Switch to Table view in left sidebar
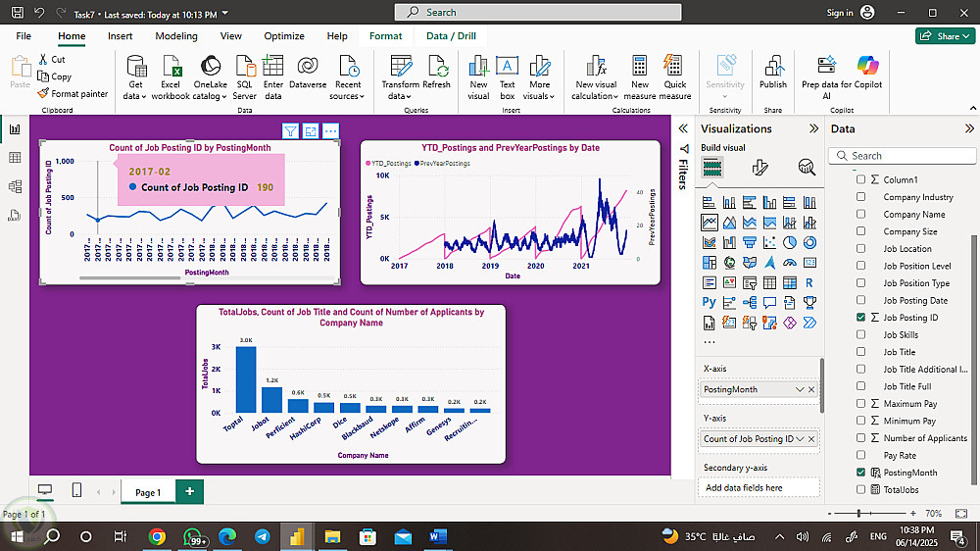 (15, 158)
